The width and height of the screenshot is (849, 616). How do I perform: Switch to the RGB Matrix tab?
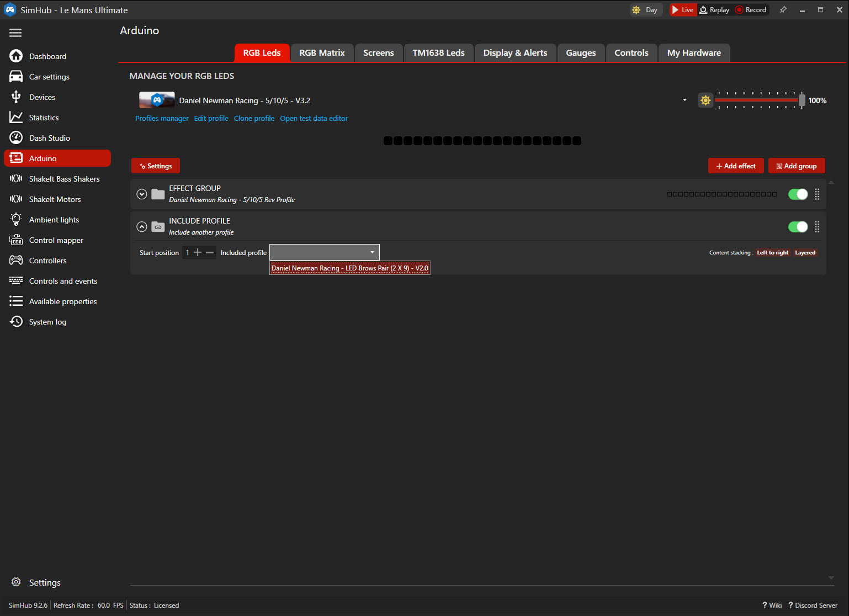(322, 52)
